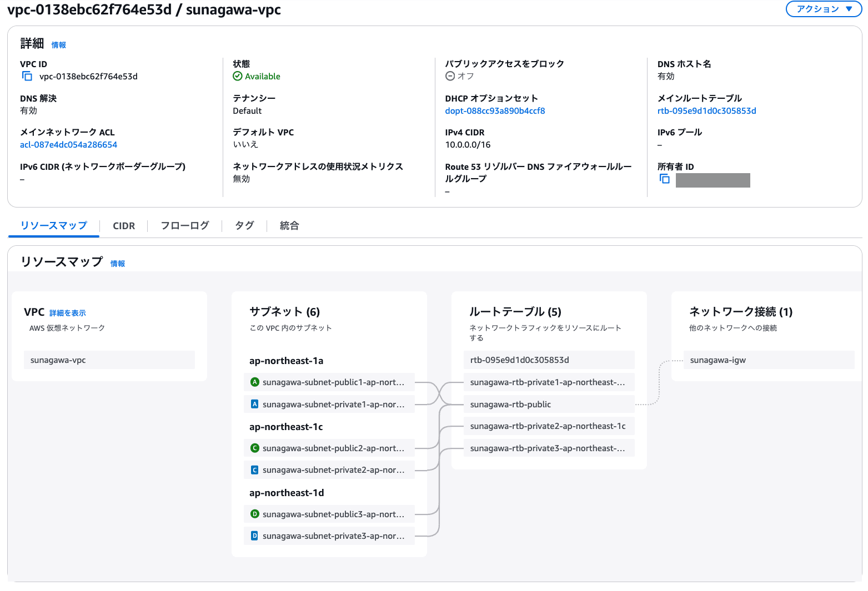The height and width of the screenshot is (591, 868).
Task: Click the public access block off icon
Action: (450, 76)
